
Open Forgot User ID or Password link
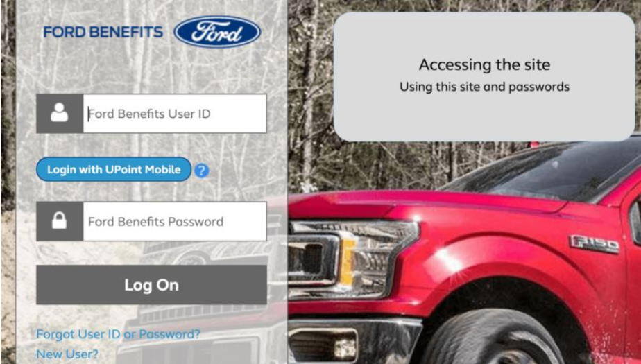tap(118, 334)
